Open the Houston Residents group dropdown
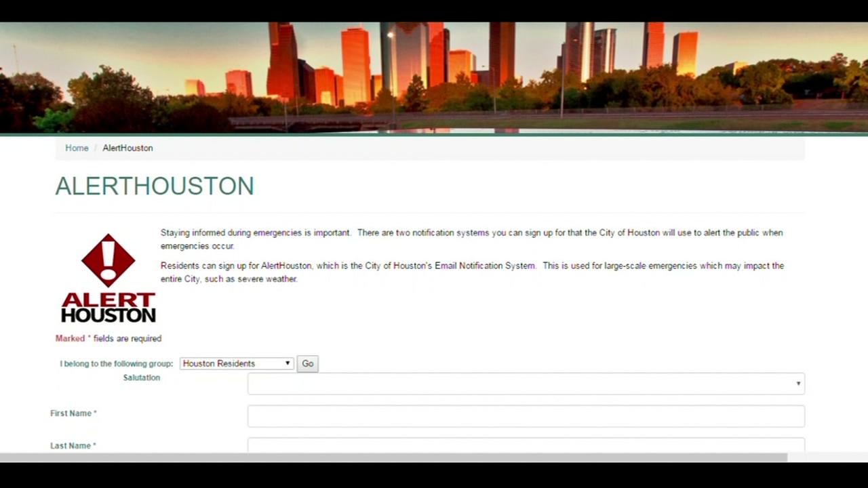The width and height of the screenshot is (868, 488). coord(237,363)
